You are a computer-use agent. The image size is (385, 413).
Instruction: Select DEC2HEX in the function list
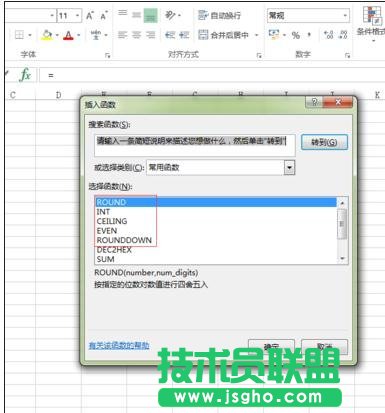click(x=216, y=250)
